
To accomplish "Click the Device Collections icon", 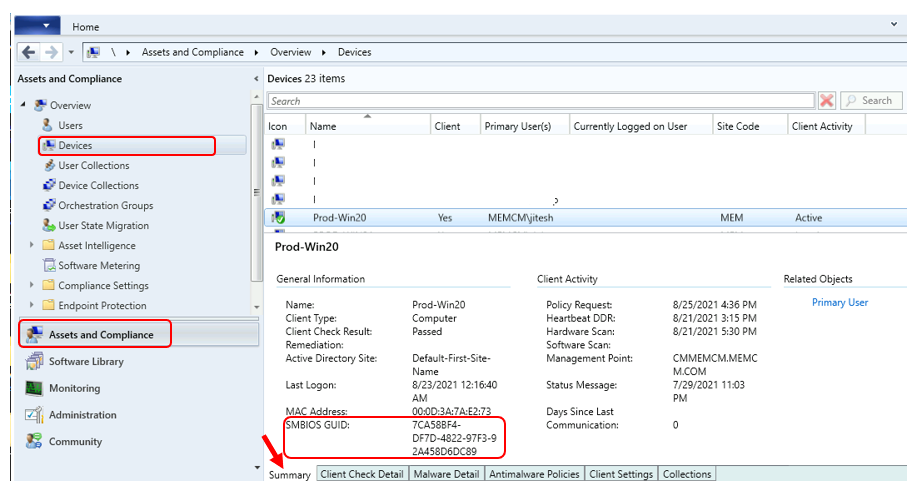I will click(x=49, y=185).
